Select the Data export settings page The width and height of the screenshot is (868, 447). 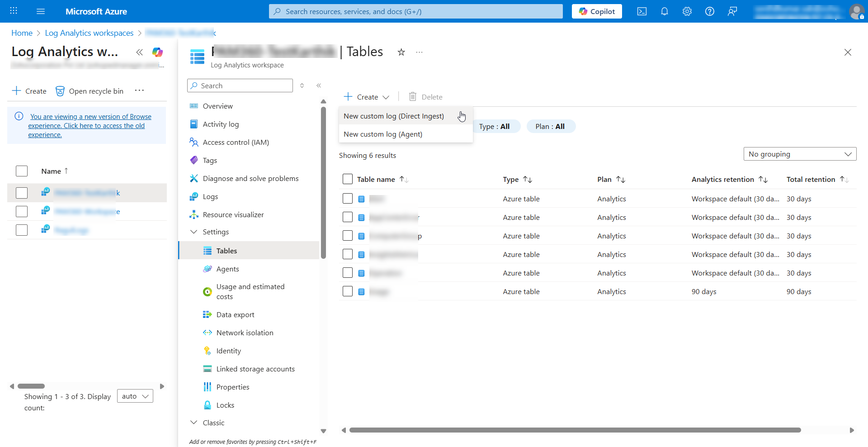(235, 314)
